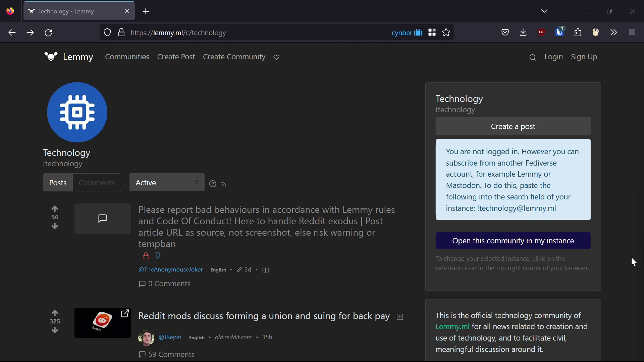Open the pinned post title about reporting behaviours
This screenshot has height=362, width=644.
[267, 227]
